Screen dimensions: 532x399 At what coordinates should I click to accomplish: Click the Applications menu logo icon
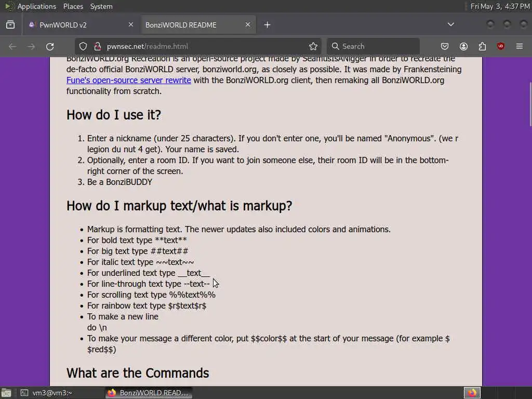pyautogui.click(x=9, y=6)
